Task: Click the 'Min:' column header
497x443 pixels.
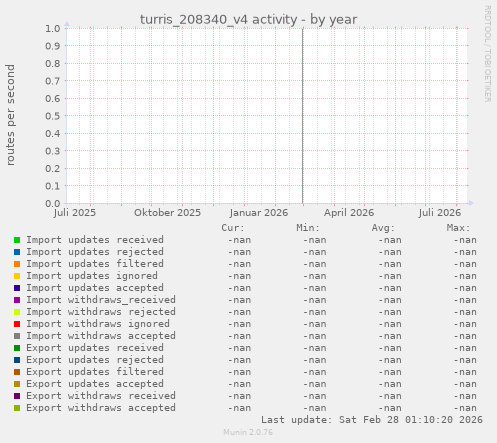Action: click(x=308, y=228)
